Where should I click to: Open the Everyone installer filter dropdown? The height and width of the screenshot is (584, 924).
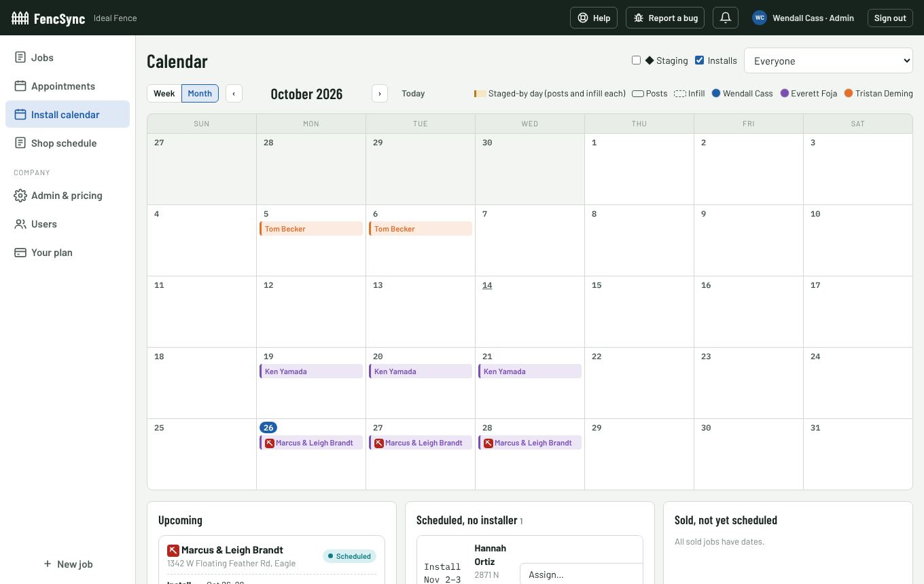click(828, 60)
